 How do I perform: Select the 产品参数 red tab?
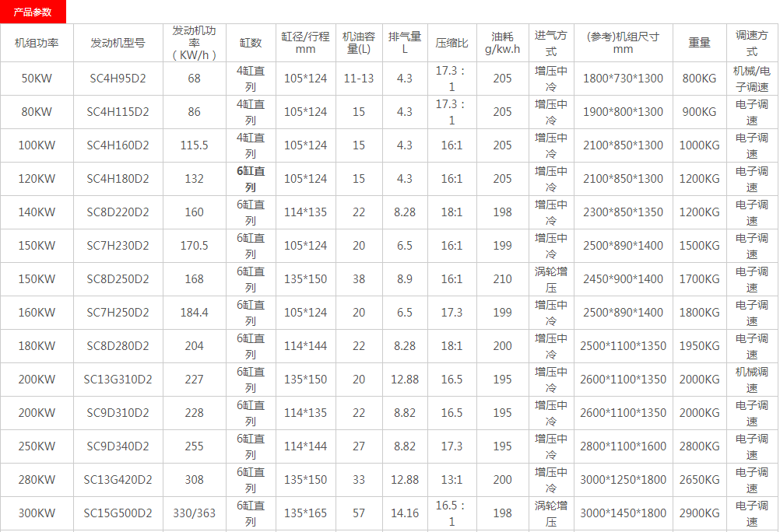click(33, 12)
